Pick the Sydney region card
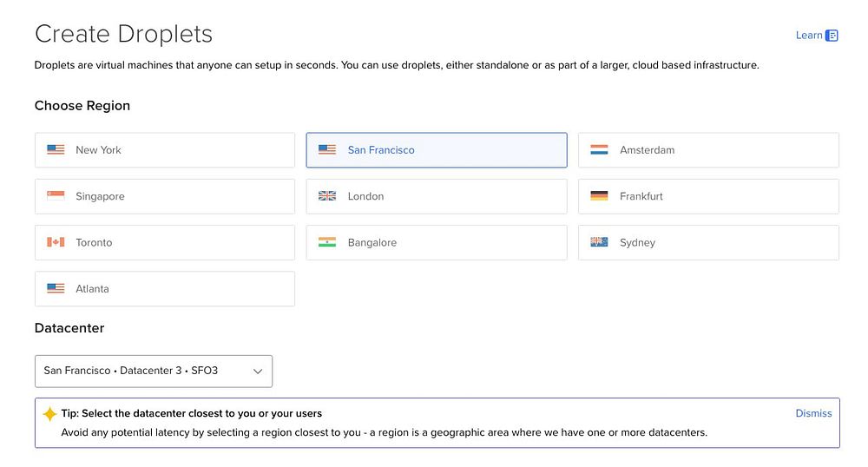Screen dimensions: 868x467 point(707,242)
